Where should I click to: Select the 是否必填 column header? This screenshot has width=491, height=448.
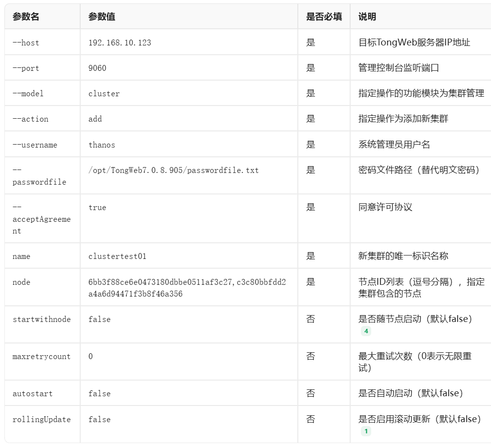324,17
